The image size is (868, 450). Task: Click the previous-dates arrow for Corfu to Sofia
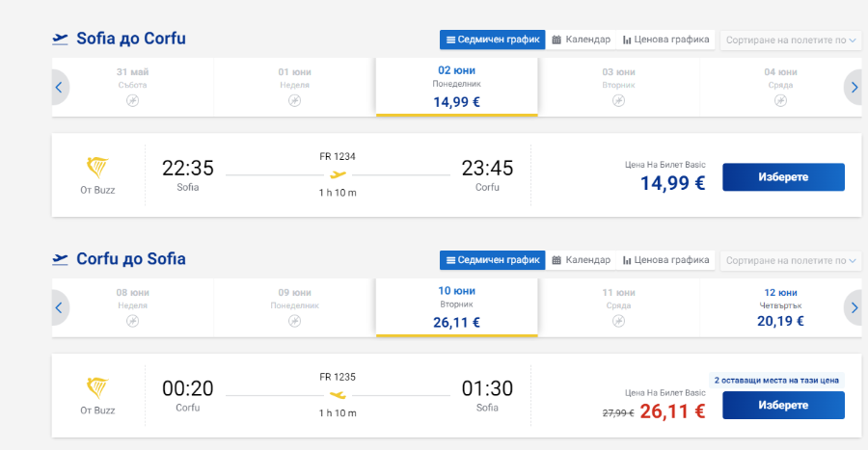[60, 308]
